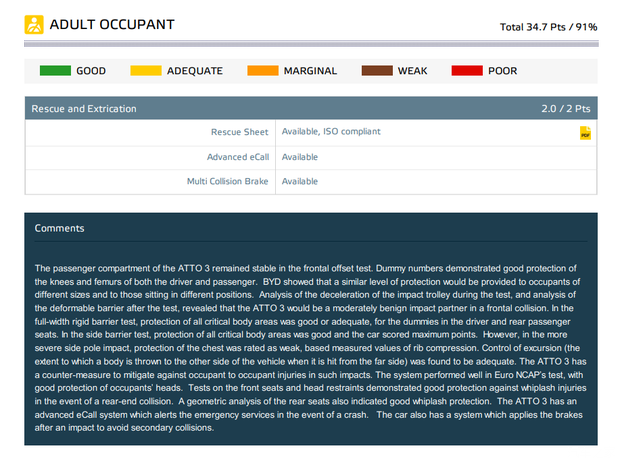The width and height of the screenshot is (620, 463).
Task: Open the Rescue Sheet PDF icon
Action: pos(586,133)
